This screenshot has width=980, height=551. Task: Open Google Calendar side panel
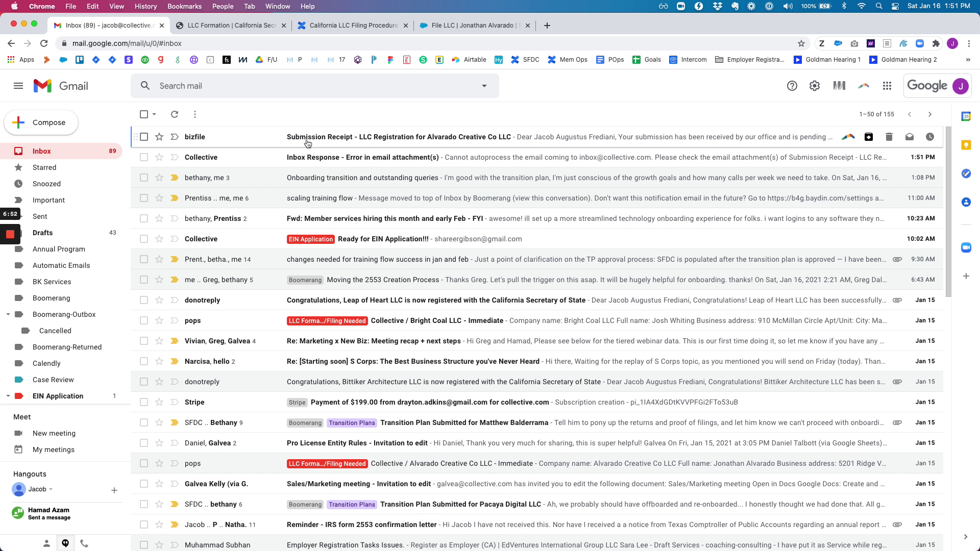[966, 116]
